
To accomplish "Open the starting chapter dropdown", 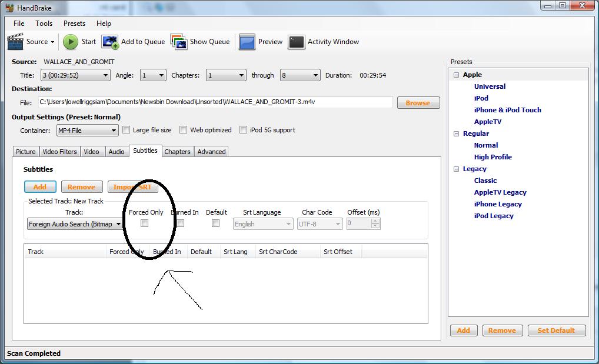I will [226, 75].
